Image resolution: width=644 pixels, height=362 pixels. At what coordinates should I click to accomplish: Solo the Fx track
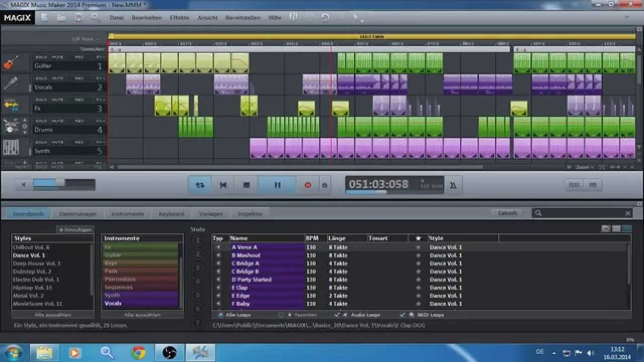41,100
